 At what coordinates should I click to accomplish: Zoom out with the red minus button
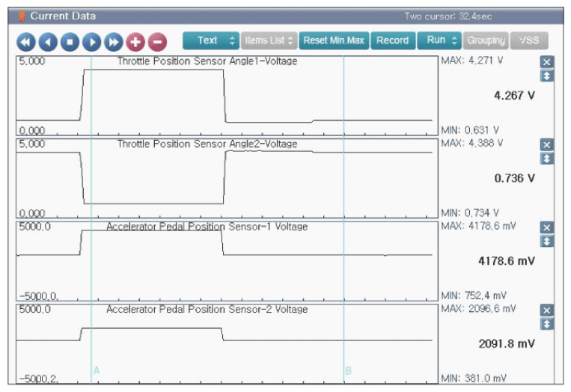pyautogui.click(x=157, y=42)
